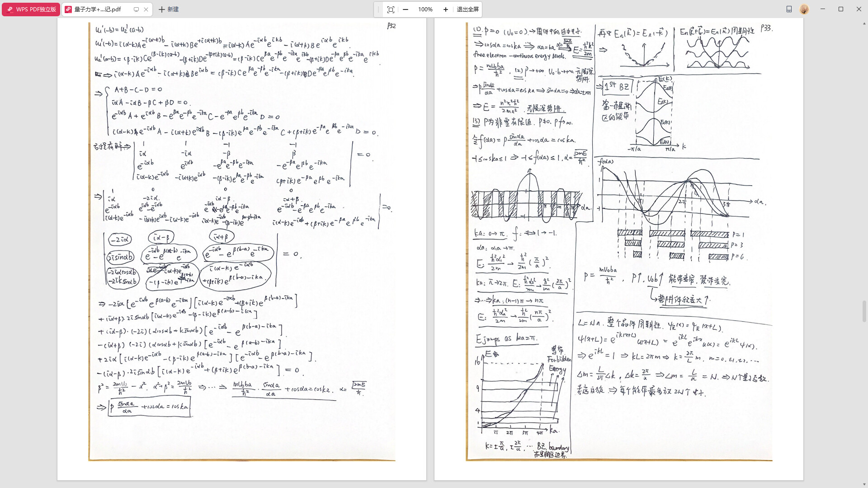This screenshot has width=868, height=488.
Task: Click the scrollbar down arrow
Action: click(x=864, y=484)
